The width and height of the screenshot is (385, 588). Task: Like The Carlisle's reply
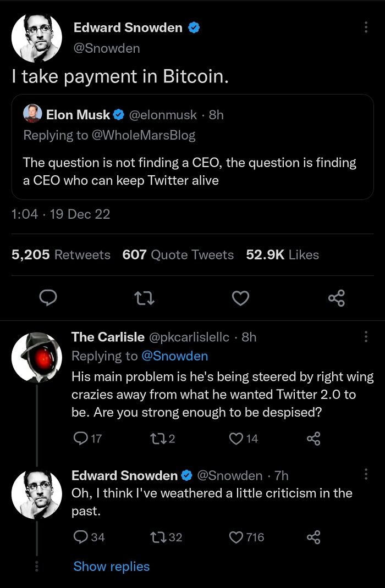(x=238, y=438)
